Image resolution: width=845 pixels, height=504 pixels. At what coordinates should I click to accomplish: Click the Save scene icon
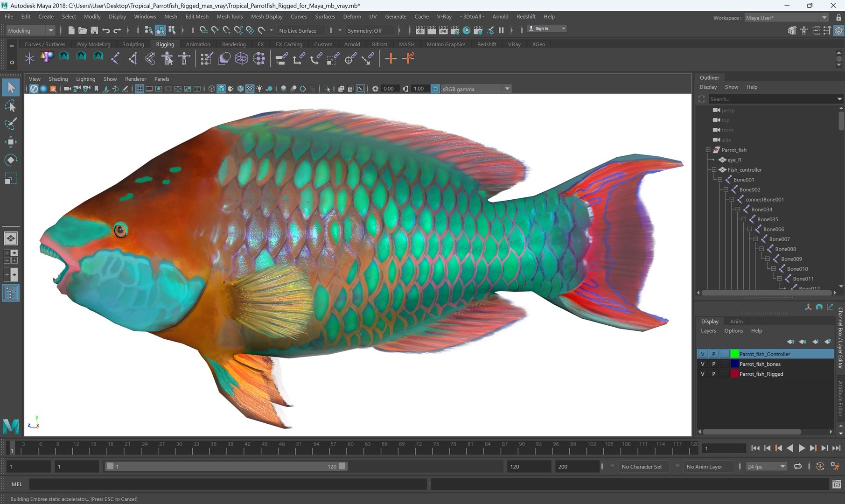[94, 30]
